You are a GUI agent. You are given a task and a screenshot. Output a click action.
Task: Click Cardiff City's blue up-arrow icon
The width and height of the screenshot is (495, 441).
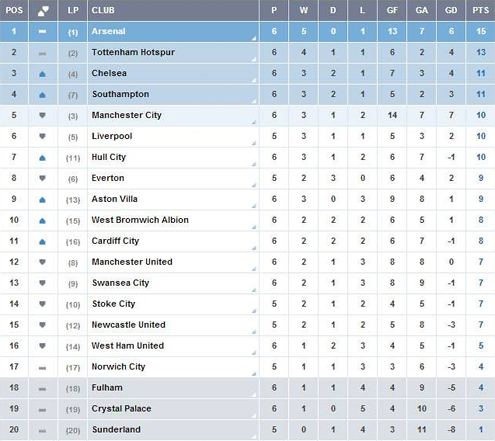tap(42, 242)
